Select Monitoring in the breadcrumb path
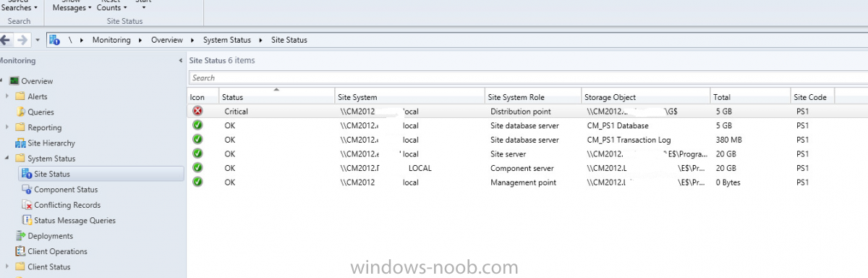The height and width of the screenshot is (278, 868). 111,40
